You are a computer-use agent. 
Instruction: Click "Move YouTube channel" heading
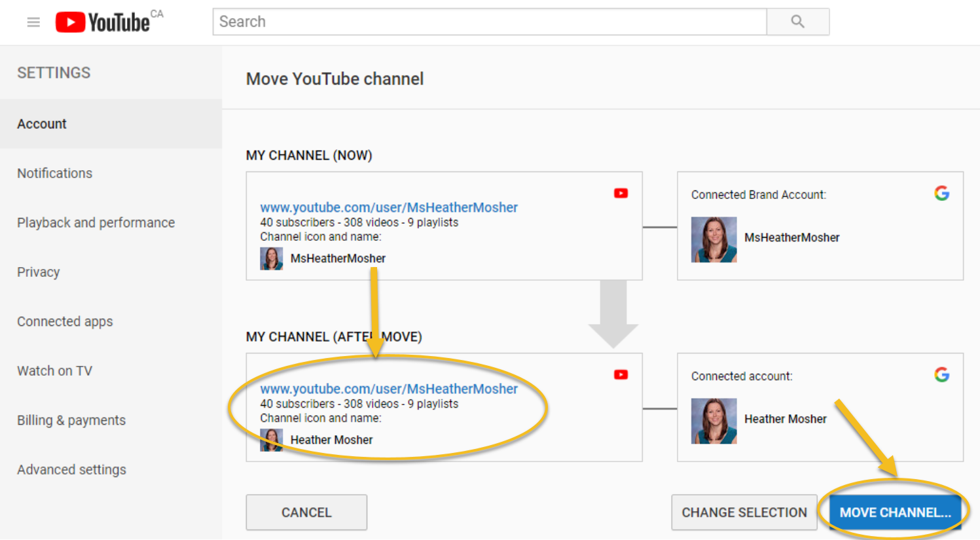335,79
